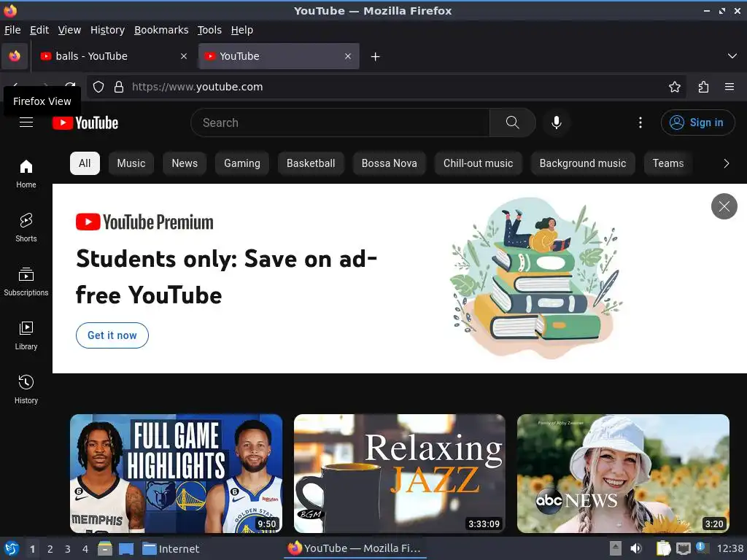Open Subscriptions in sidebar
This screenshot has width=747, height=560.
(26, 282)
